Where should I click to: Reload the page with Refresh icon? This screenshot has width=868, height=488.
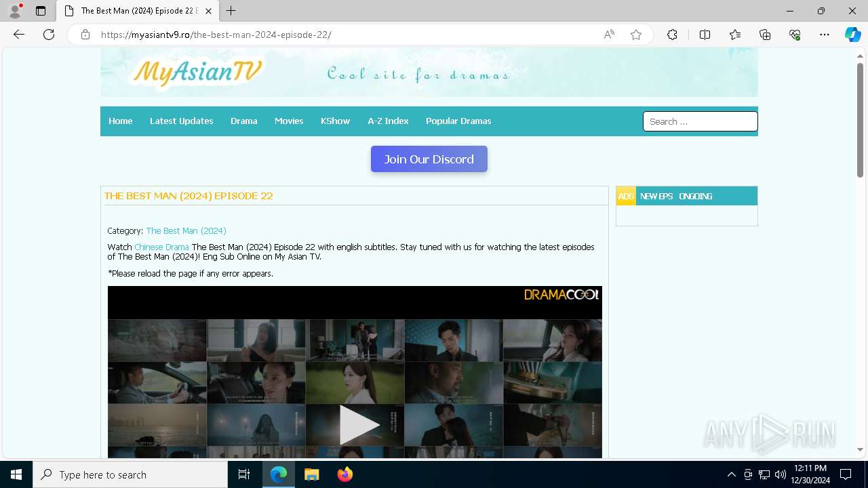49,35
